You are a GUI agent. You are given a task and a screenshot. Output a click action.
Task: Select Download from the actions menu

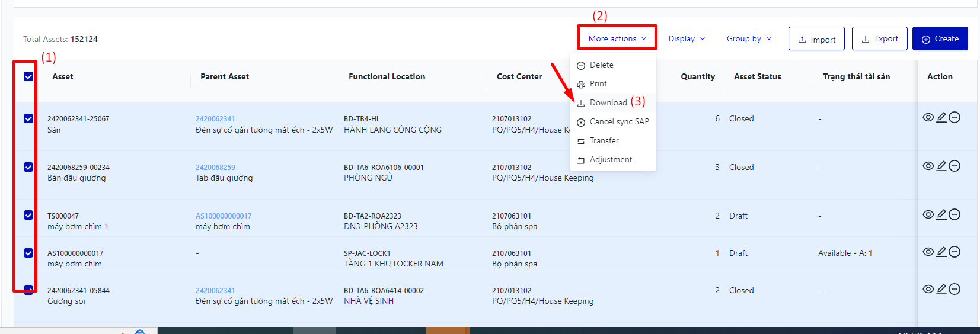click(608, 102)
